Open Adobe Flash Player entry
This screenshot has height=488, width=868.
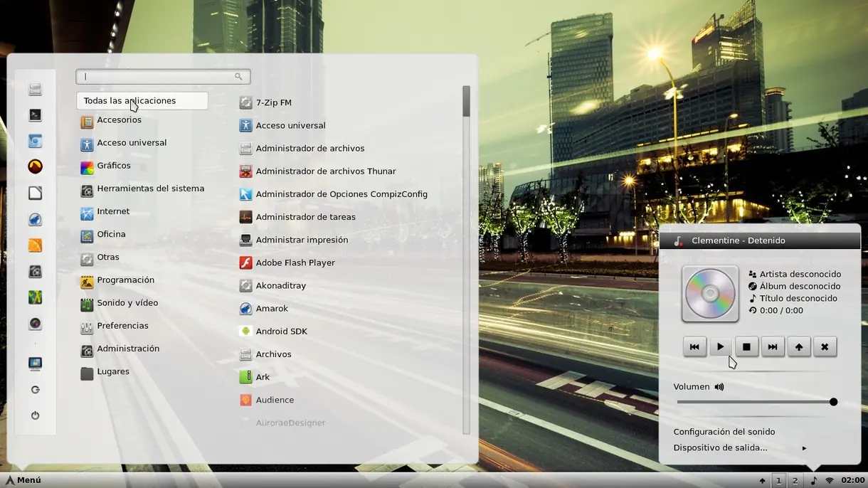pos(287,262)
